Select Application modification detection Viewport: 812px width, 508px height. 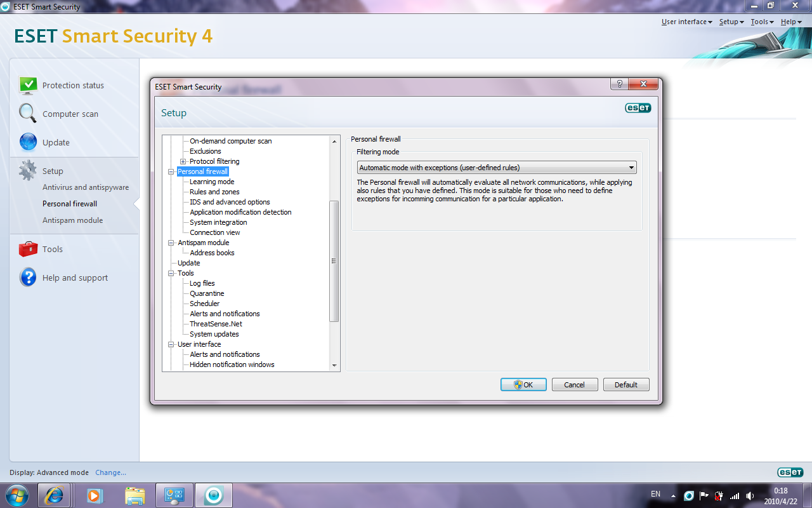pyautogui.click(x=240, y=212)
